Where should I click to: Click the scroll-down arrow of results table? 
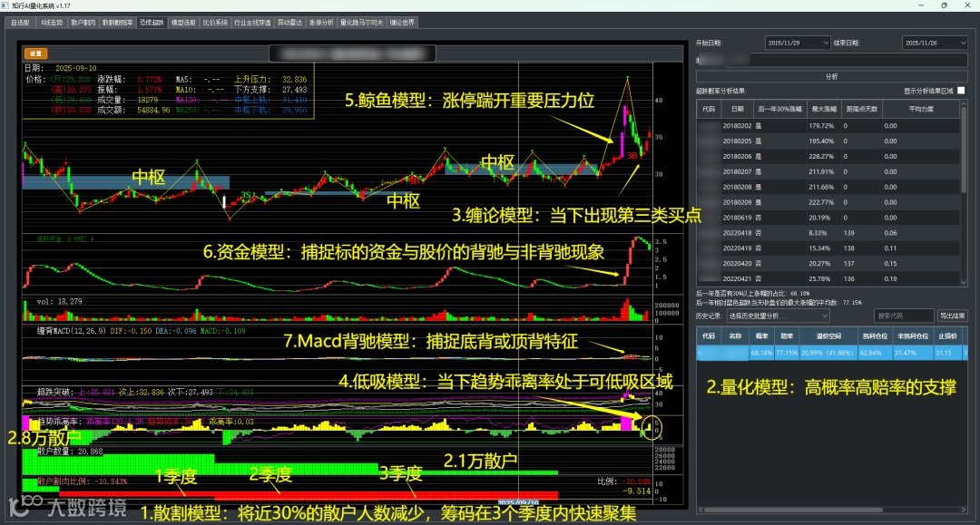963,282
